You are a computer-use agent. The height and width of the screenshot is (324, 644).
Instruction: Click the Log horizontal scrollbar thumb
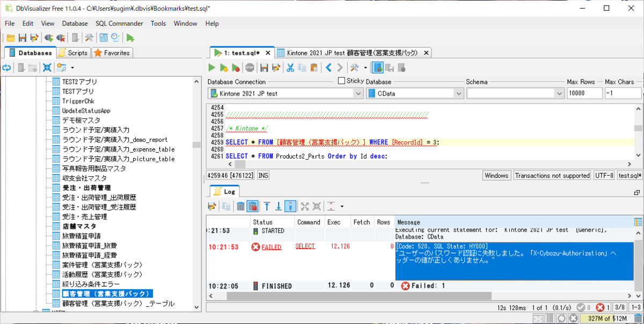359,296
